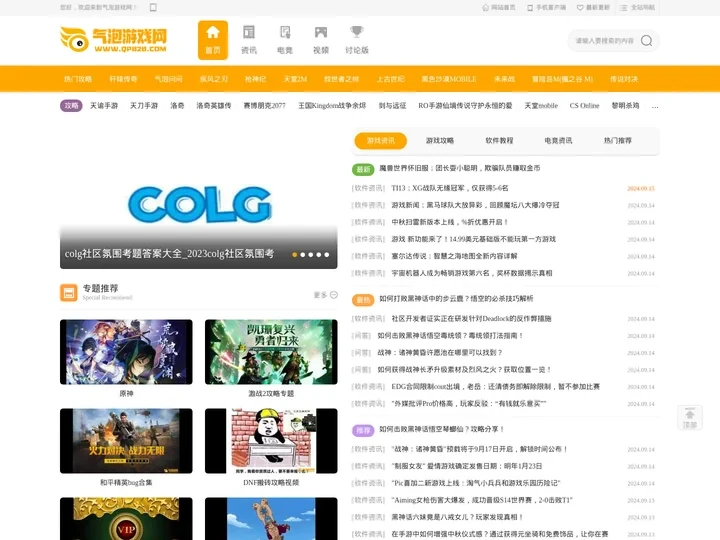
Task: Open the 原神 topic thumbnail
Action: (126, 352)
